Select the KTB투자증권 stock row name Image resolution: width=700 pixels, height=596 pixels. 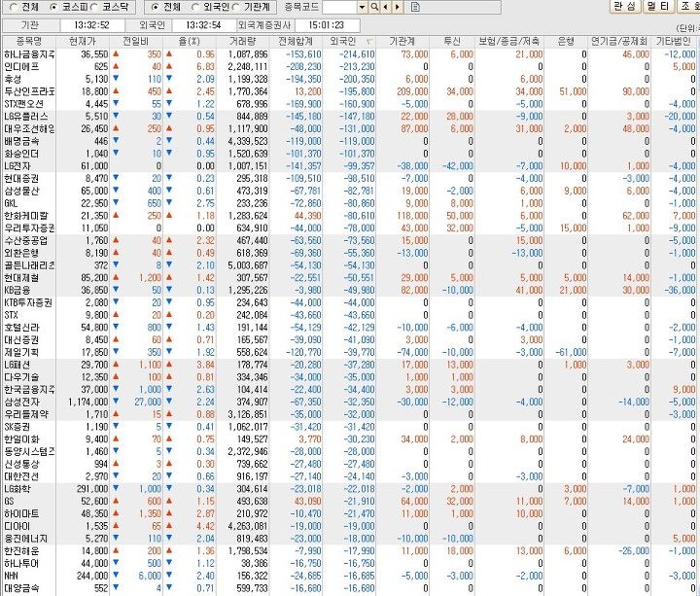(x=28, y=302)
